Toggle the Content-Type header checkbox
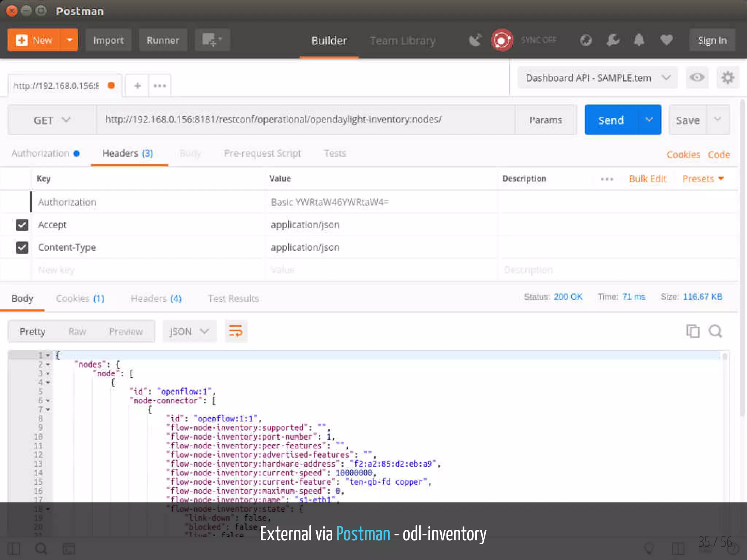Image resolution: width=747 pixels, height=560 pixels. (x=22, y=247)
